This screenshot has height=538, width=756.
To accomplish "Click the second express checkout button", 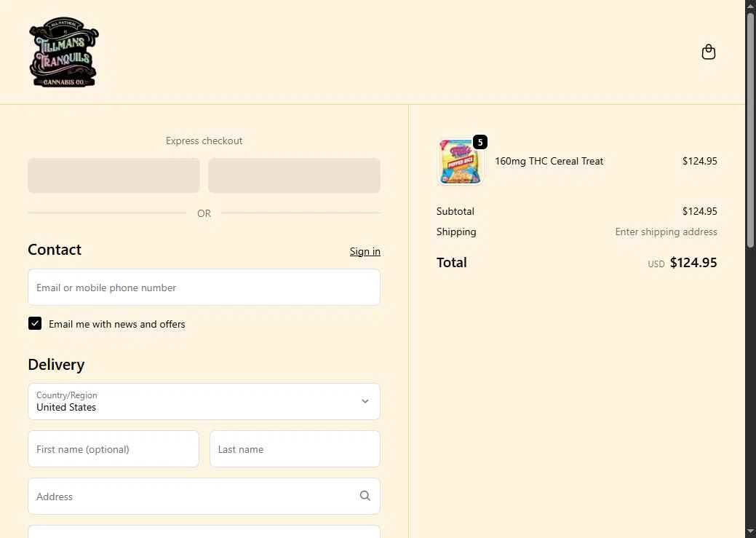I will [x=294, y=175].
